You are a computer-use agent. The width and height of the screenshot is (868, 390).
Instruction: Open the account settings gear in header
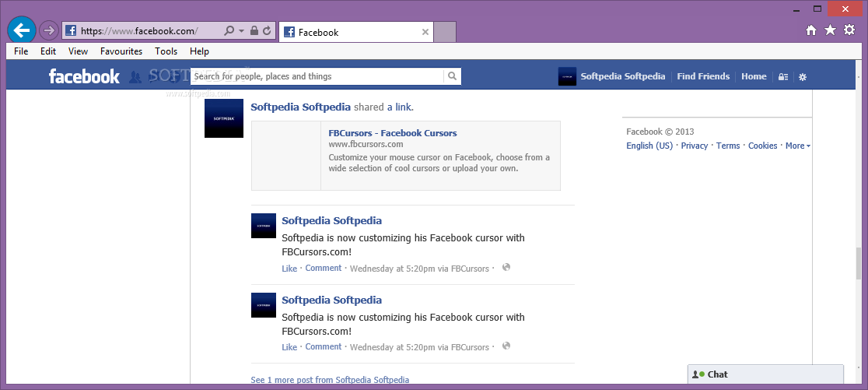pyautogui.click(x=803, y=77)
